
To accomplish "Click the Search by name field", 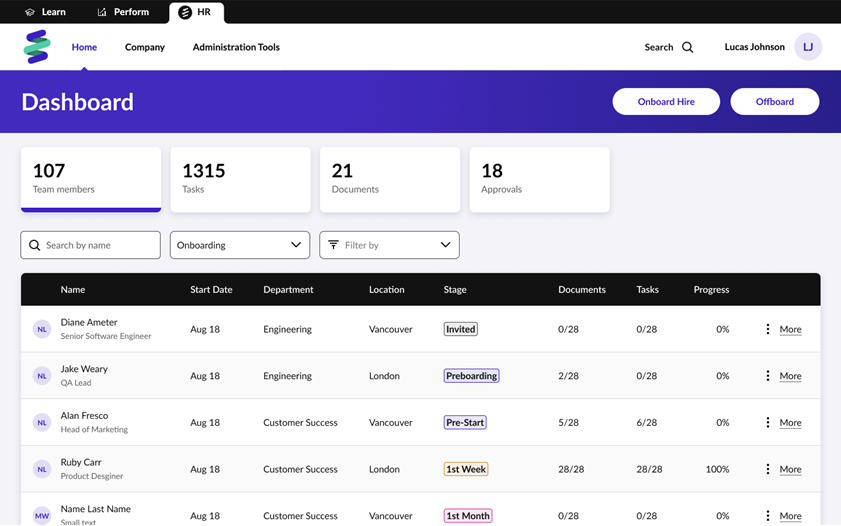I will click(x=90, y=245).
